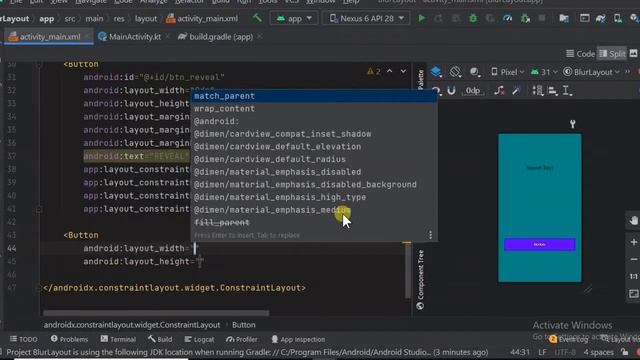
Task: Click the Make Project hammer icon
Action: (257, 18)
